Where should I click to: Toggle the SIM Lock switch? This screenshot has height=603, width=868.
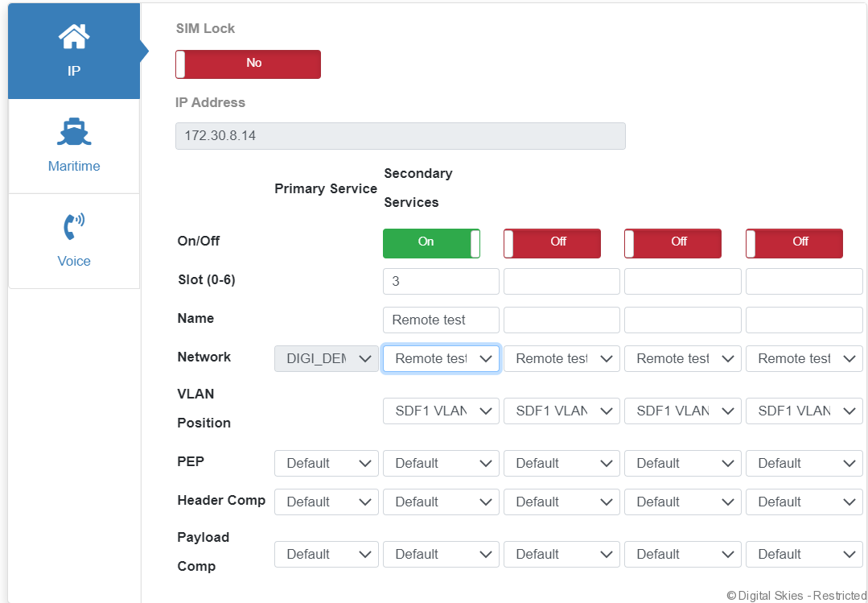point(248,64)
